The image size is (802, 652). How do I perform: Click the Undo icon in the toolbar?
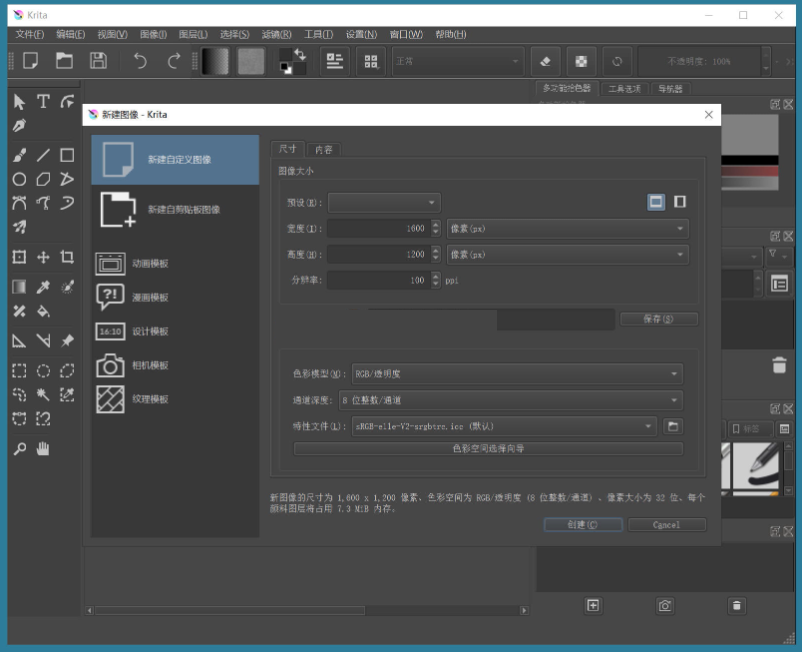click(139, 61)
